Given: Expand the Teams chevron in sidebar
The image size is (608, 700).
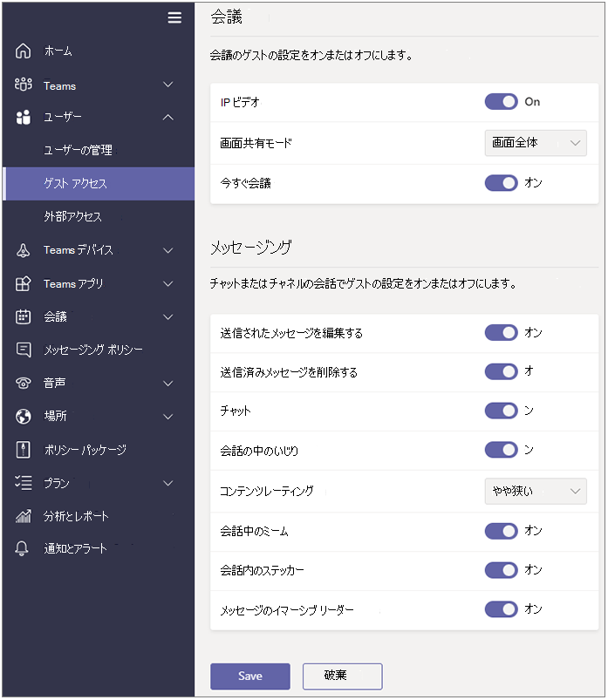Looking at the screenshot, I should click(168, 85).
